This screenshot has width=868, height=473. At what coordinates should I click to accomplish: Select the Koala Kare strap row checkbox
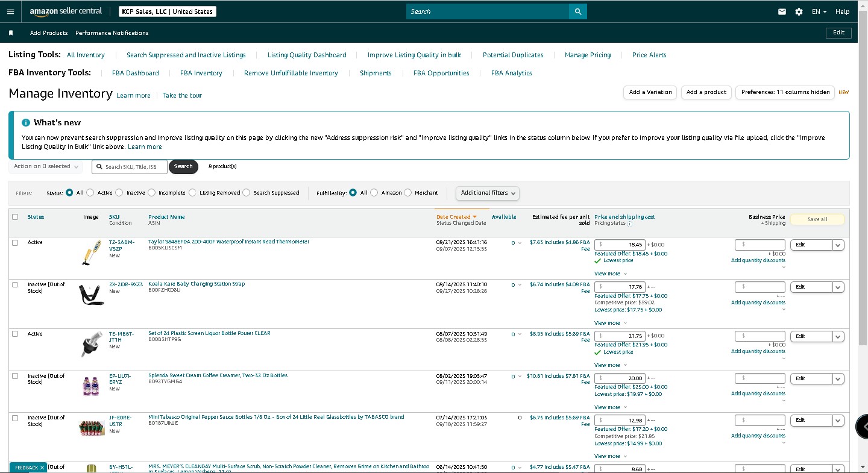click(x=15, y=284)
